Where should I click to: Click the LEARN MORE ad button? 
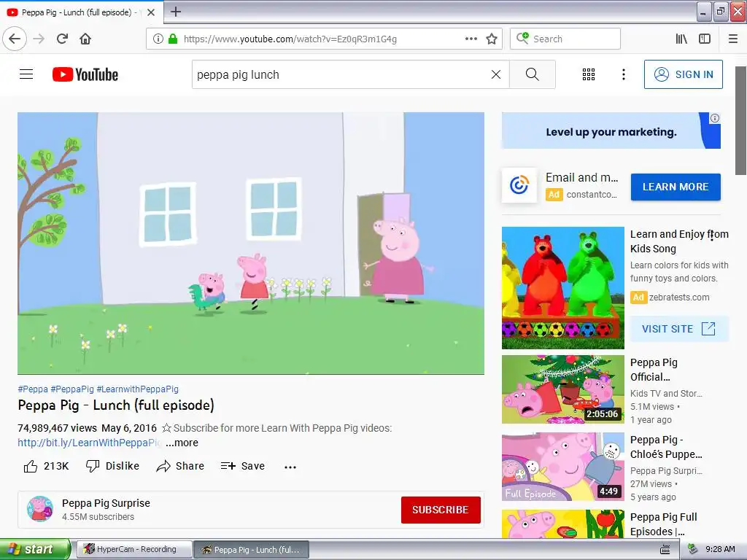coord(676,187)
